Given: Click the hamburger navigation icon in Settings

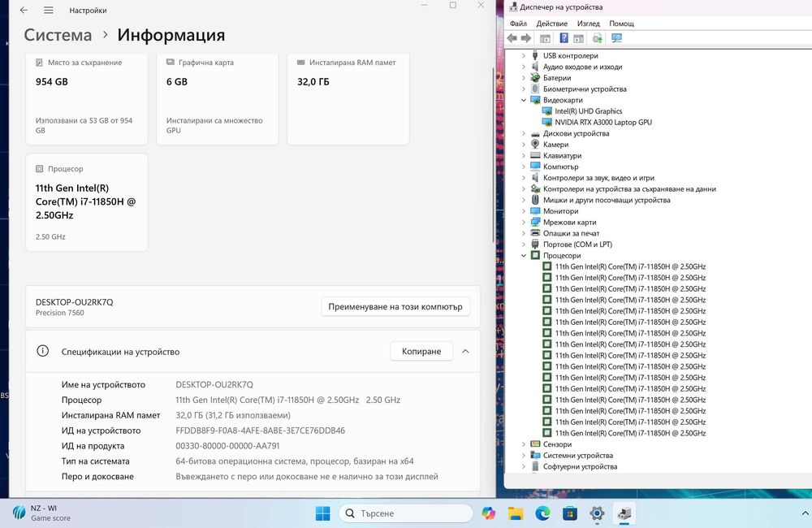Looking at the screenshot, I should [x=48, y=10].
